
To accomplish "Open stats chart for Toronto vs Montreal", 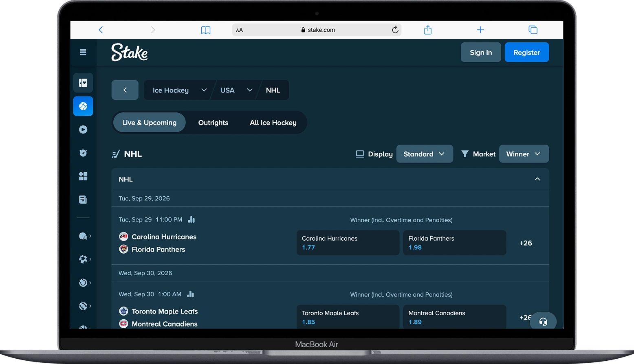I will point(190,294).
